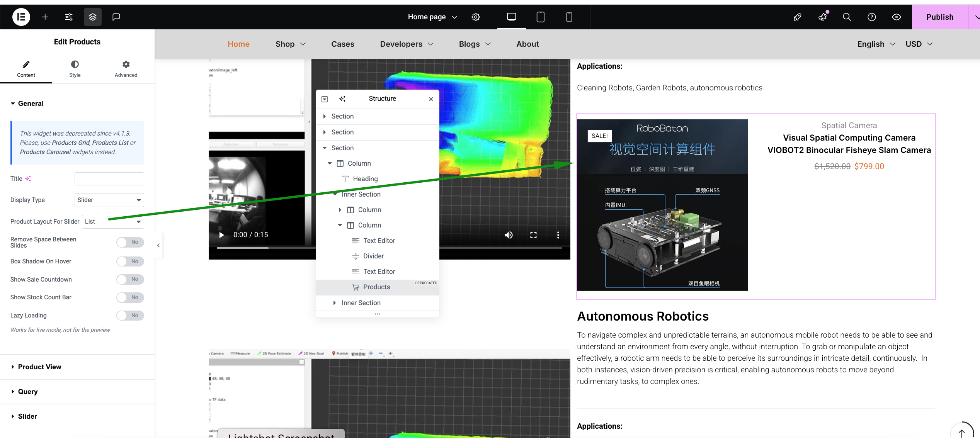Screen dimensions: 980x438
Task: Open page settings gear icon
Action: pyautogui.click(x=476, y=17)
